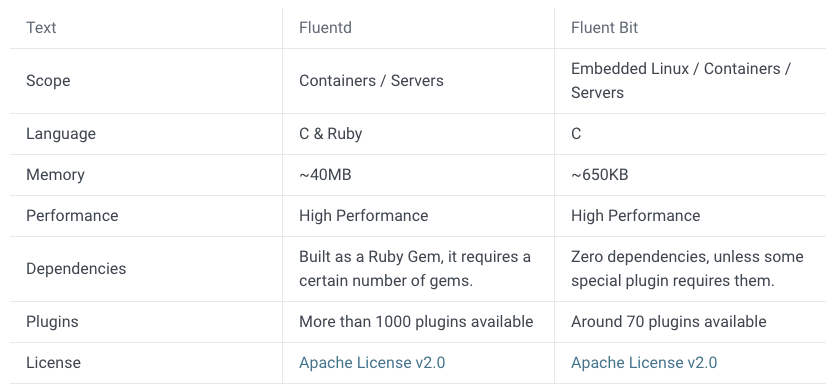This screenshot has height=392, width=833.
Task: Click the Text column header
Action: (x=41, y=28)
